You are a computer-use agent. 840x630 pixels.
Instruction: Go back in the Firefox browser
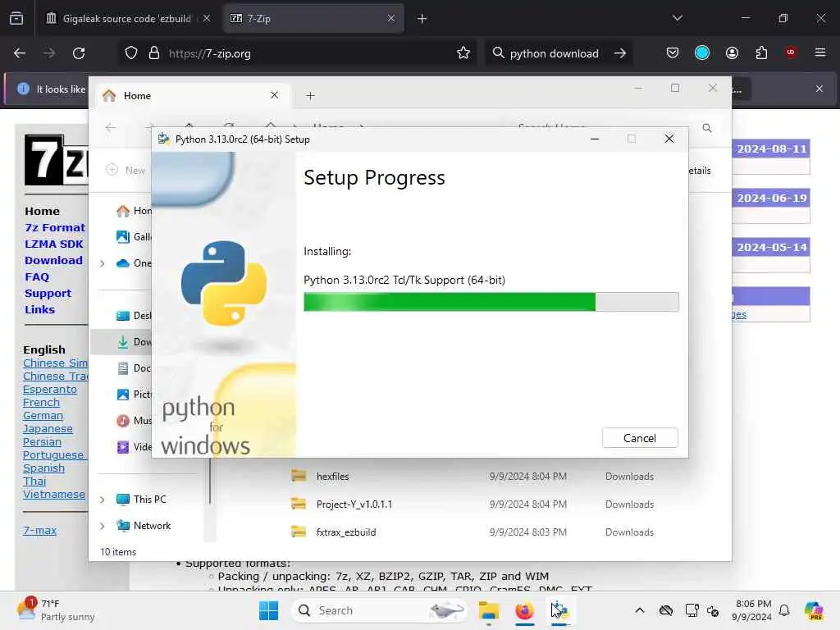coord(20,53)
